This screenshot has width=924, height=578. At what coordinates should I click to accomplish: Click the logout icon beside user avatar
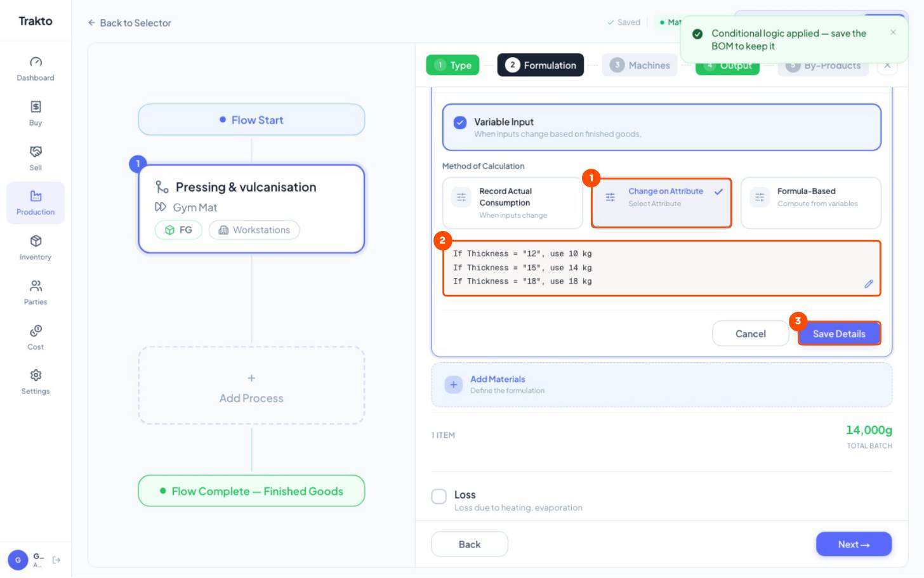tap(56, 560)
